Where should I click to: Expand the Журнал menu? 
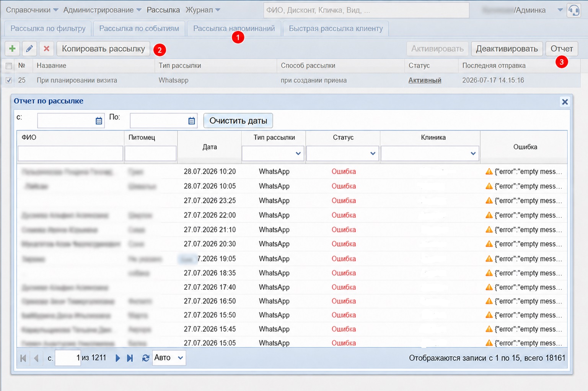(x=203, y=10)
